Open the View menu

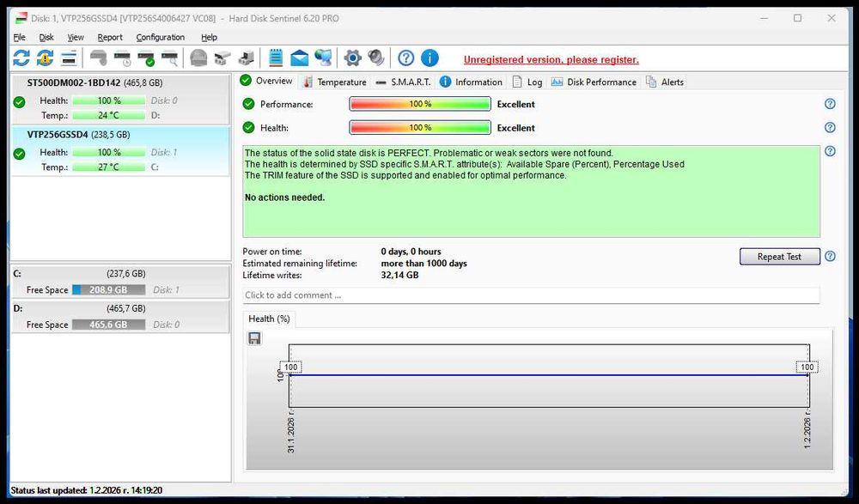pos(76,37)
